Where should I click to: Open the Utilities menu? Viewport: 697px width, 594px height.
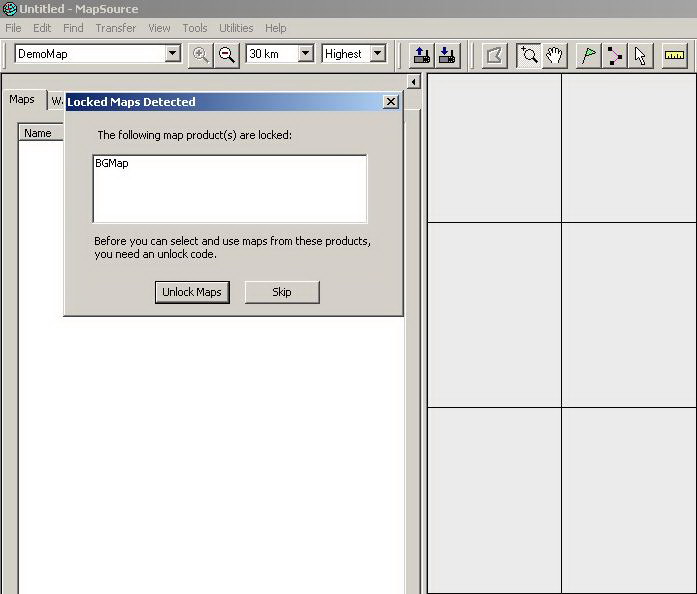[236, 28]
